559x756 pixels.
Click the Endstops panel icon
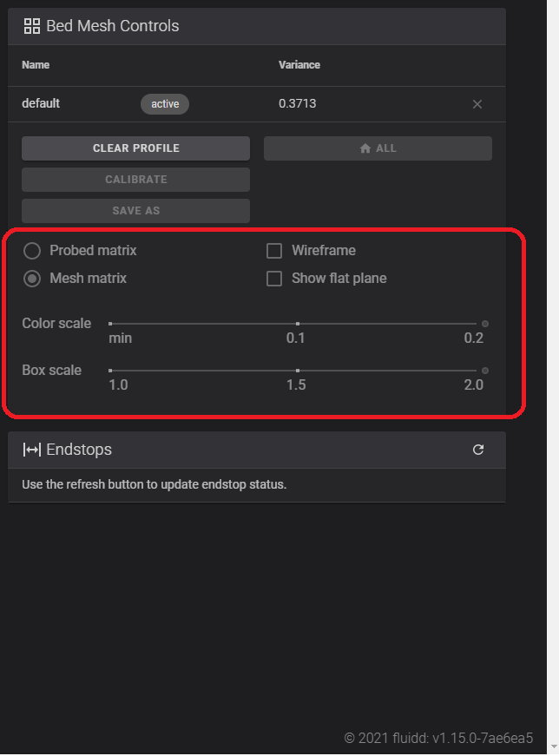(30, 450)
